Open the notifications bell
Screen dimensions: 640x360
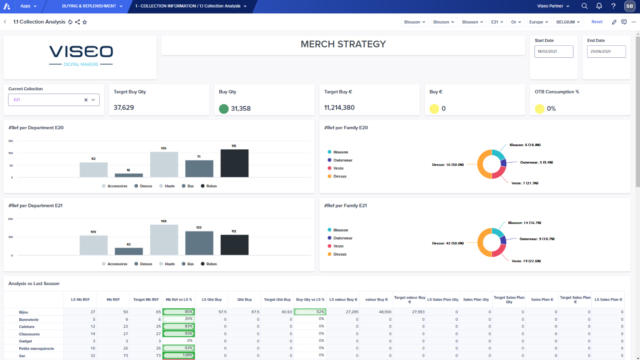click(599, 6)
